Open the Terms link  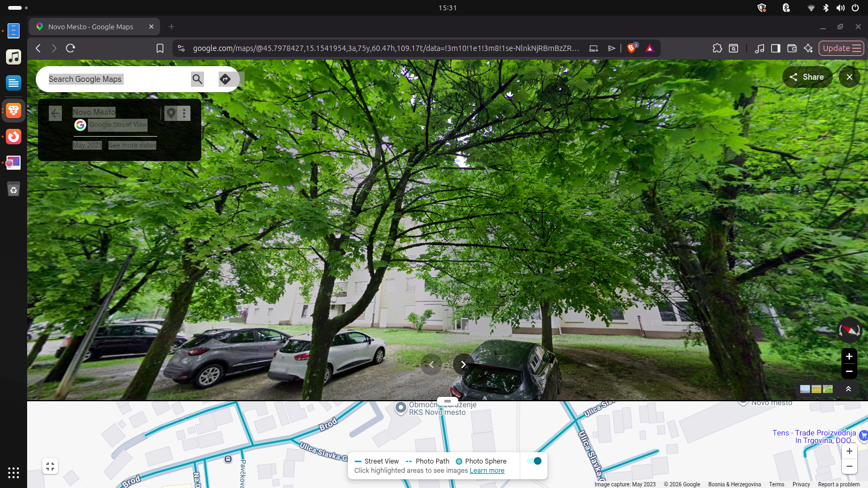[x=776, y=484]
